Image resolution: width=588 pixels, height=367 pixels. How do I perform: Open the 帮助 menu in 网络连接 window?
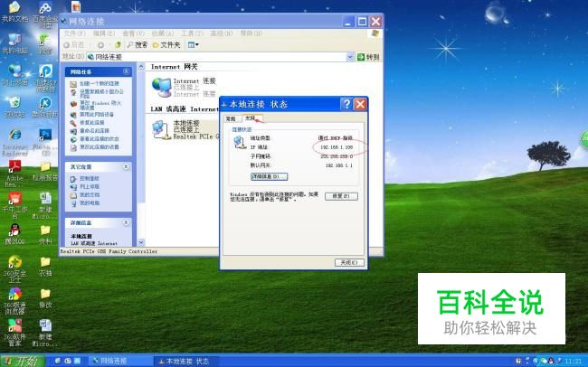pos(251,33)
